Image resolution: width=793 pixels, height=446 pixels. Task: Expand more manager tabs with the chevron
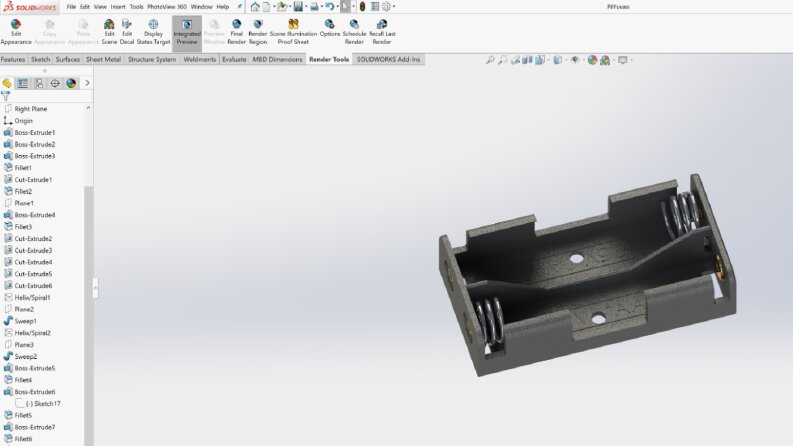click(87, 83)
